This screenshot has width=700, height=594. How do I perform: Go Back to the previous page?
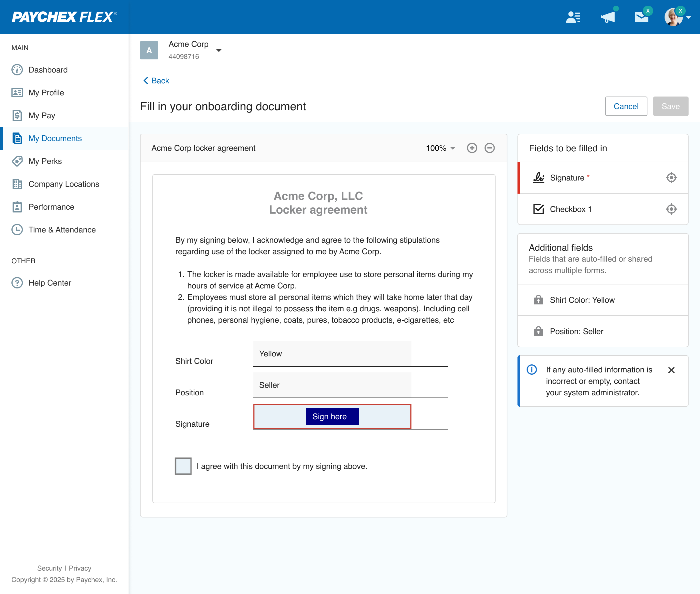(x=156, y=81)
